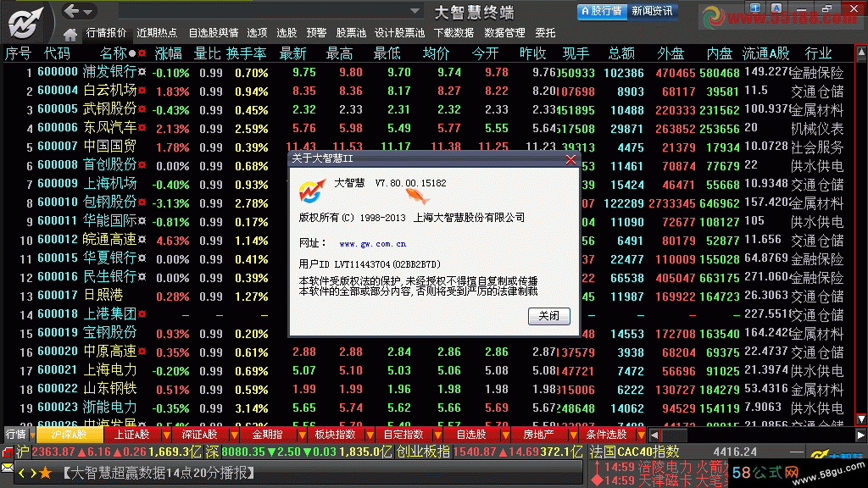The image size is (868, 488).
Task: Go to next news with the right chevron
Action: pos(33,473)
